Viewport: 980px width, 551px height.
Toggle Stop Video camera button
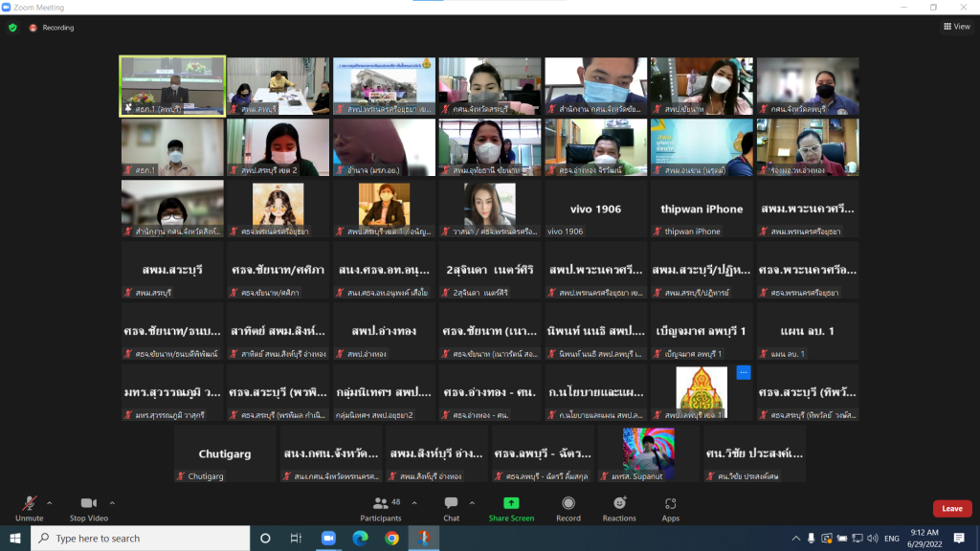(x=89, y=509)
